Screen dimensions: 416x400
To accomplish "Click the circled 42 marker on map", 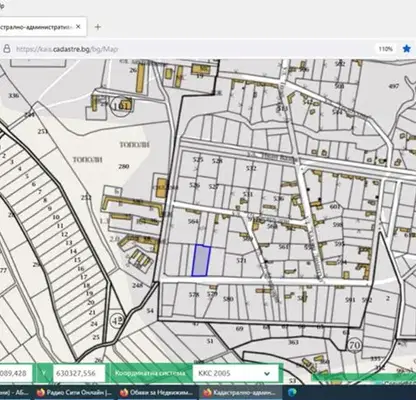I will pyautogui.click(x=117, y=320).
